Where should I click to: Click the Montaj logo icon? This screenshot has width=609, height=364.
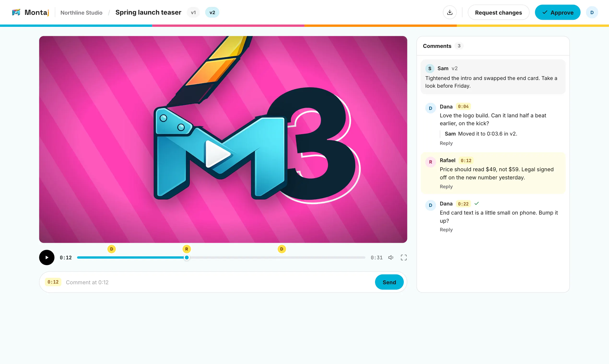pos(16,12)
